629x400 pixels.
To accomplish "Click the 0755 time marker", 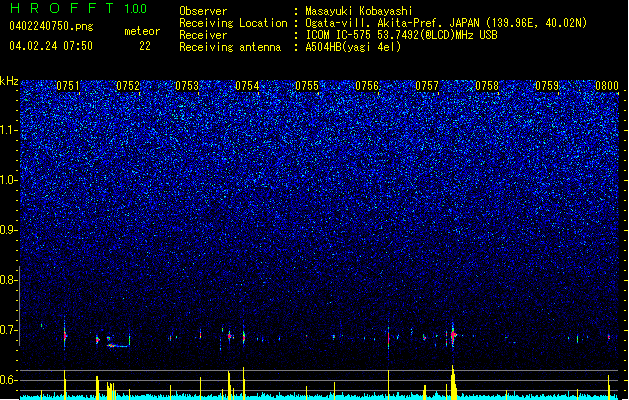I will tap(307, 86).
